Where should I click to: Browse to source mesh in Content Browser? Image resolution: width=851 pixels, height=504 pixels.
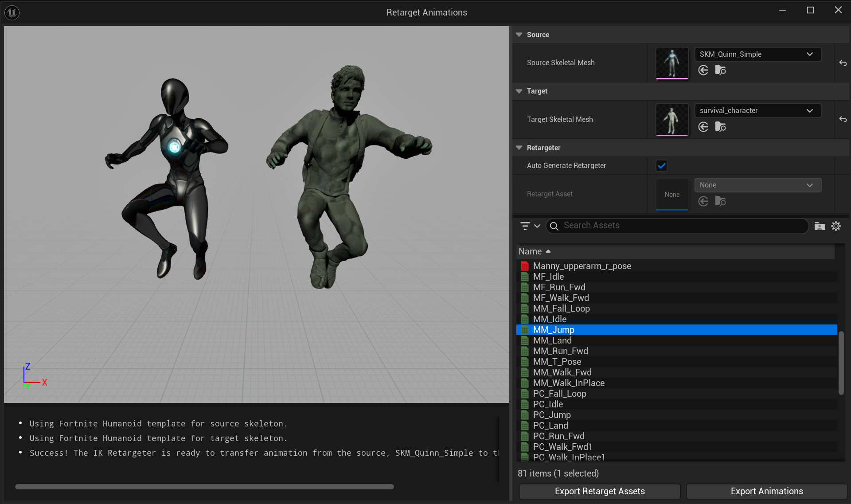[x=721, y=70]
